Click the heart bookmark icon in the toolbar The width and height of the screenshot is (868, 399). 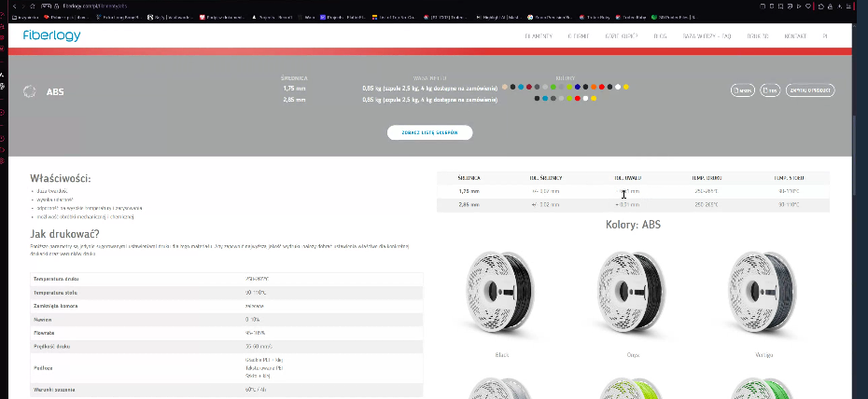(x=808, y=7)
